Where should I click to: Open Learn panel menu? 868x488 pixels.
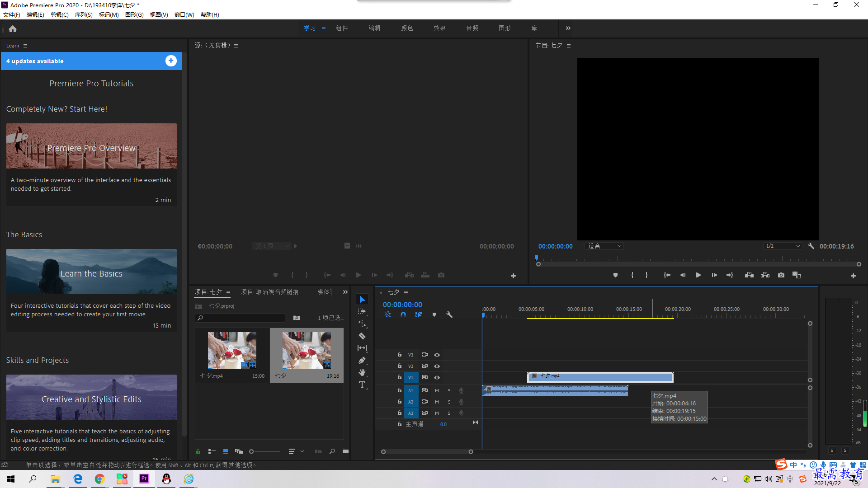[25, 46]
